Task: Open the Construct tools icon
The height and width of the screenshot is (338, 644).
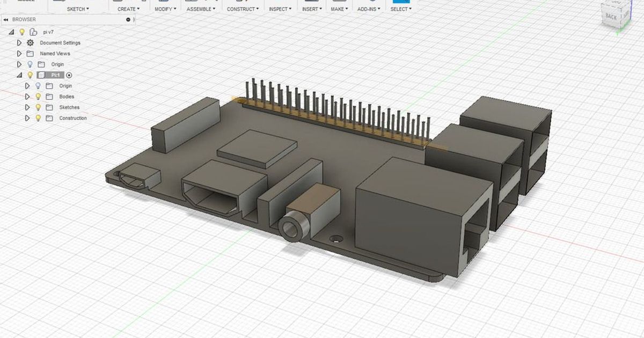Action: coord(243,9)
